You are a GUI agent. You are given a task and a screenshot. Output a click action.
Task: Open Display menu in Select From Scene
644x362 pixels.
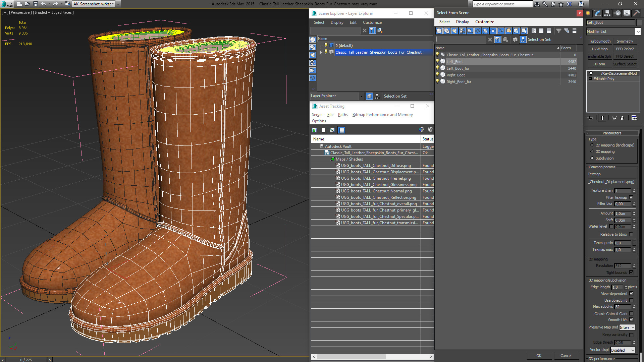[x=462, y=22]
